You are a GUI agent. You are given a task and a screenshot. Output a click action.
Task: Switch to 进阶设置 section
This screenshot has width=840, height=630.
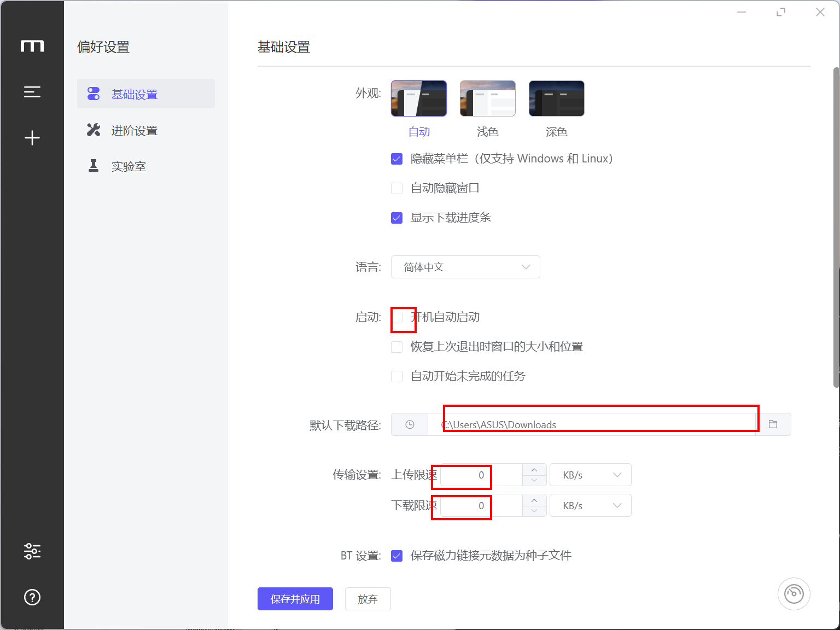pos(146,130)
